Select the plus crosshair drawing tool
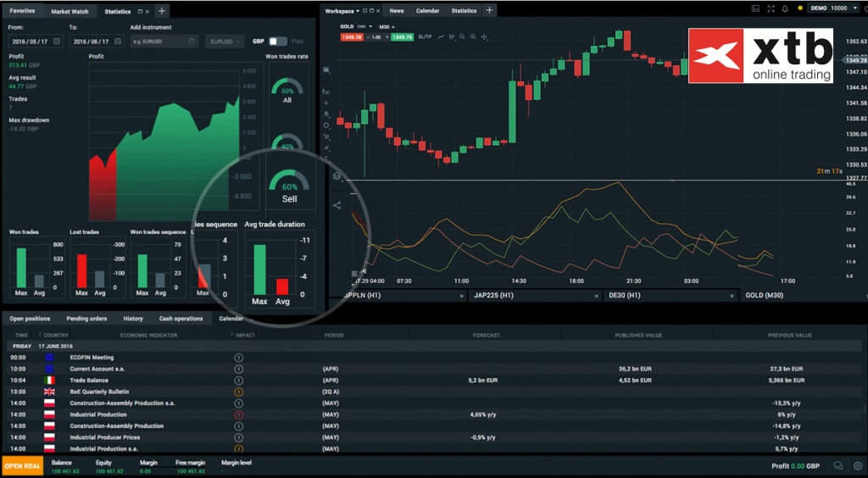868x478 pixels. (x=326, y=103)
